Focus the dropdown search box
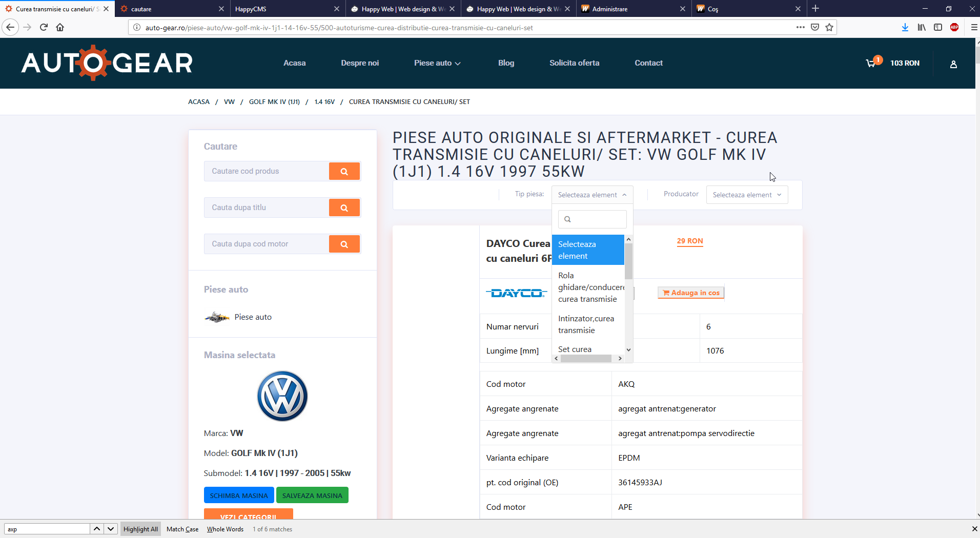Image resolution: width=980 pixels, height=538 pixels. 592,219
